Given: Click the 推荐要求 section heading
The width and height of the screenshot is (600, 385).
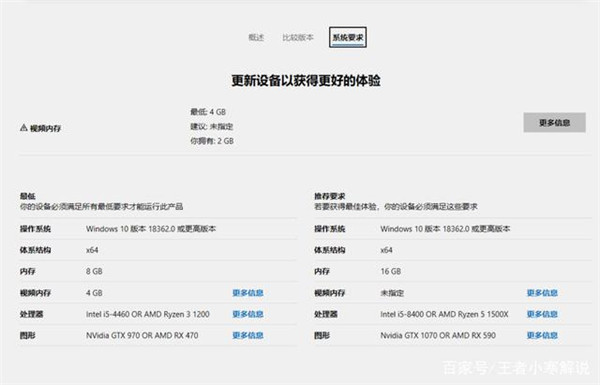Looking at the screenshot, I should click(x=329, y=196).
